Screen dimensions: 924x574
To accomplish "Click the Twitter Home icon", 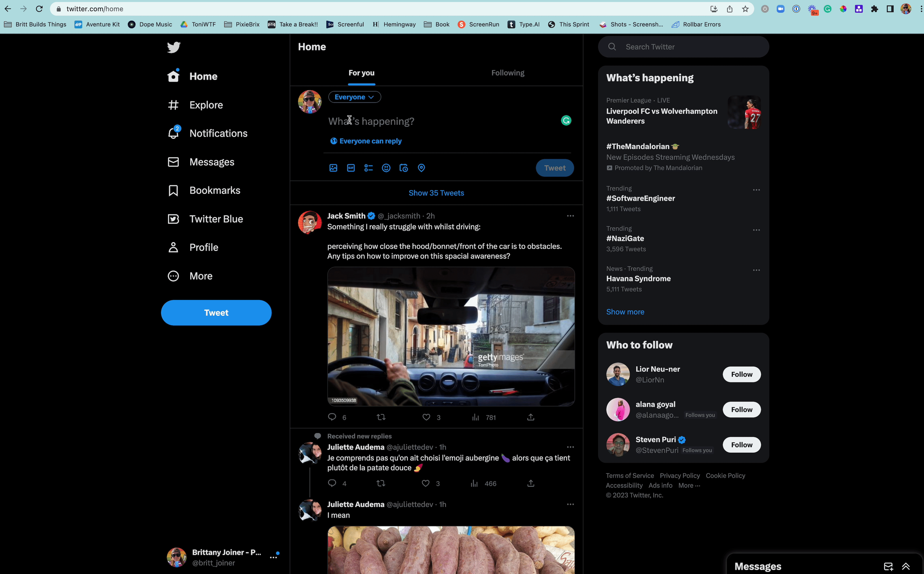I will [x=174, y=76].
